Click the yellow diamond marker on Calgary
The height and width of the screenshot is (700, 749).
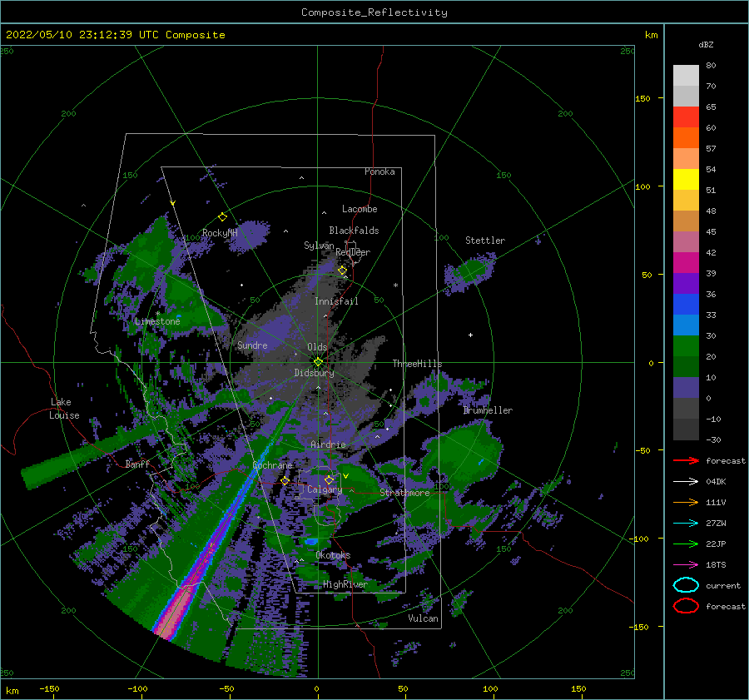329,479
